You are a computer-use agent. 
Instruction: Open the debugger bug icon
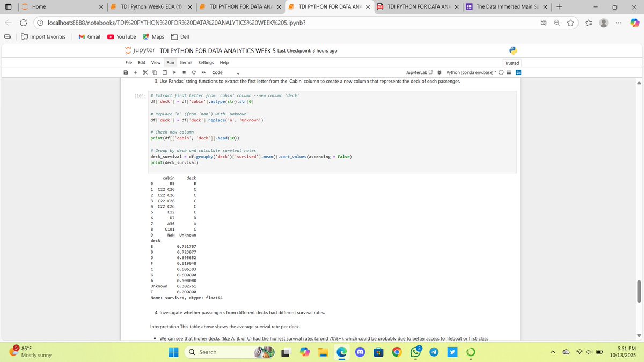coord(440,72)
